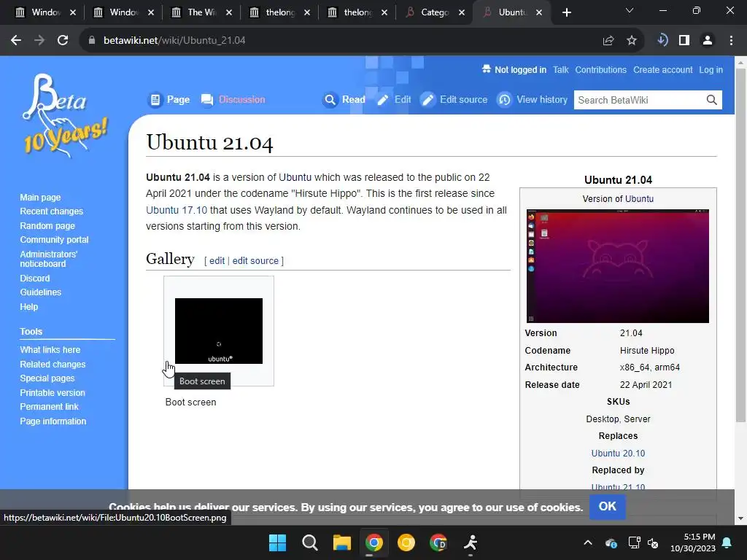
Task: Open tab search dropdown chevron
Action: 630,10
